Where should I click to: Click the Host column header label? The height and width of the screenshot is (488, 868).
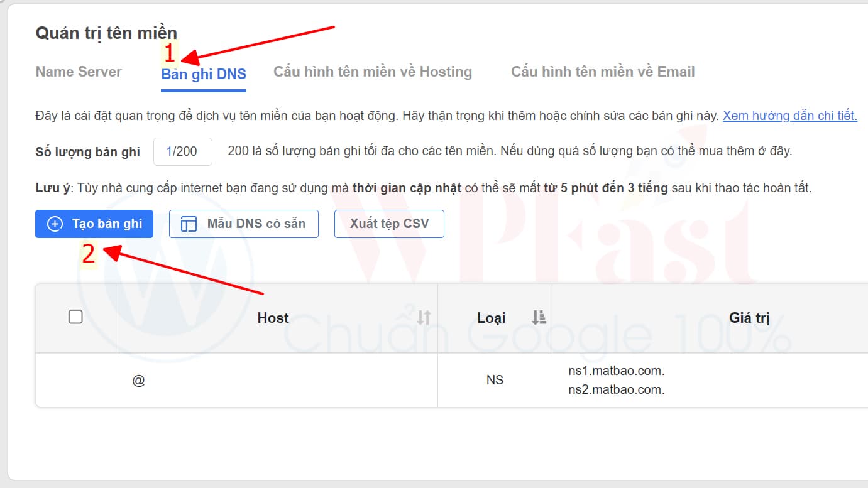pyautogui.click(x=273, y=318)
